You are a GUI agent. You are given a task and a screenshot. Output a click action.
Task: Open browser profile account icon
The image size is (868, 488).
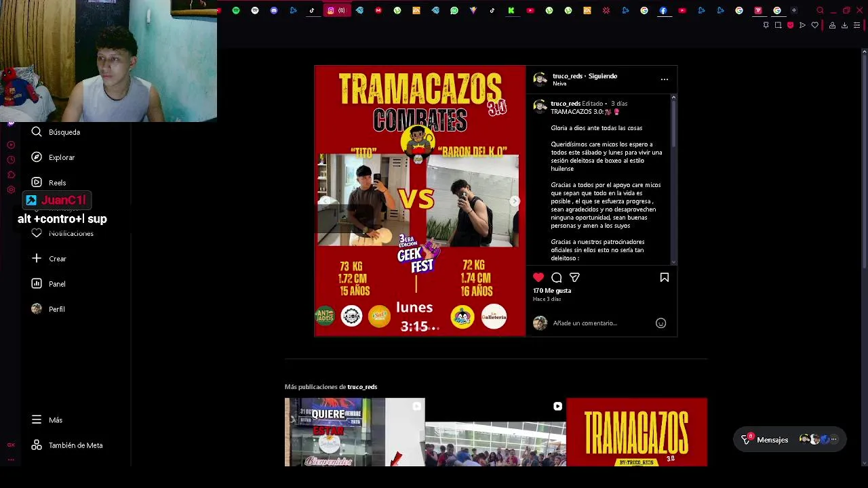[832, 25]
